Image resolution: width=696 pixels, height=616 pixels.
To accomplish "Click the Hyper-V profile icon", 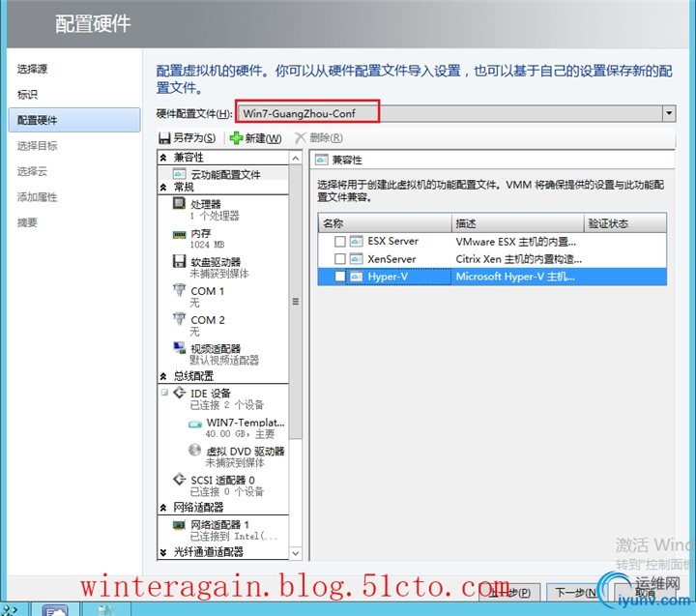I will point(356,277).
